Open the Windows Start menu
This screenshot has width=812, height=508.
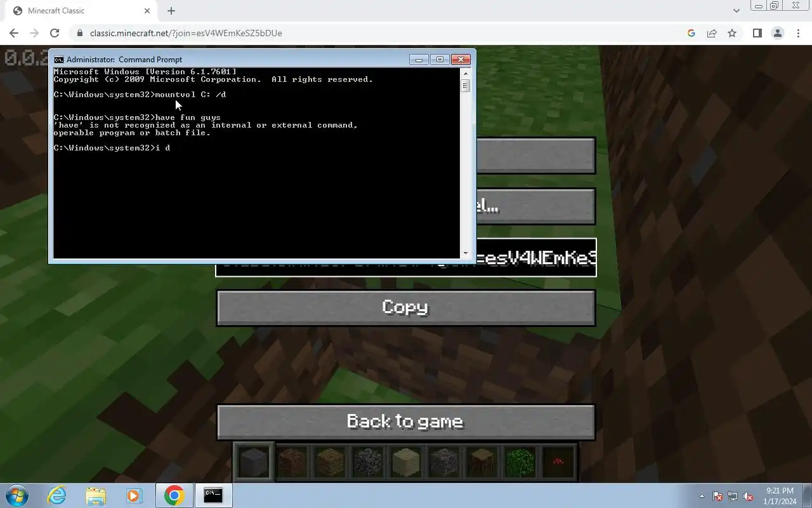click(17, 495)
